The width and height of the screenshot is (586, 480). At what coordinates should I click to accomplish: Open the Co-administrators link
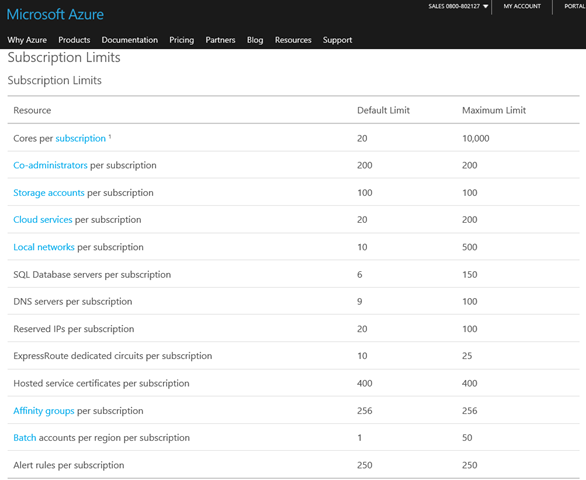click(50, 165)
